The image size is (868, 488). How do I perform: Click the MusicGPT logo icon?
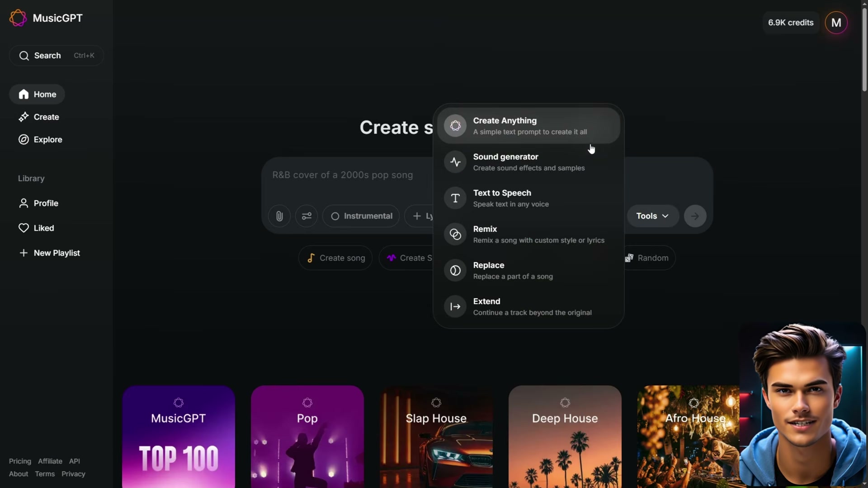pos(18,18)
